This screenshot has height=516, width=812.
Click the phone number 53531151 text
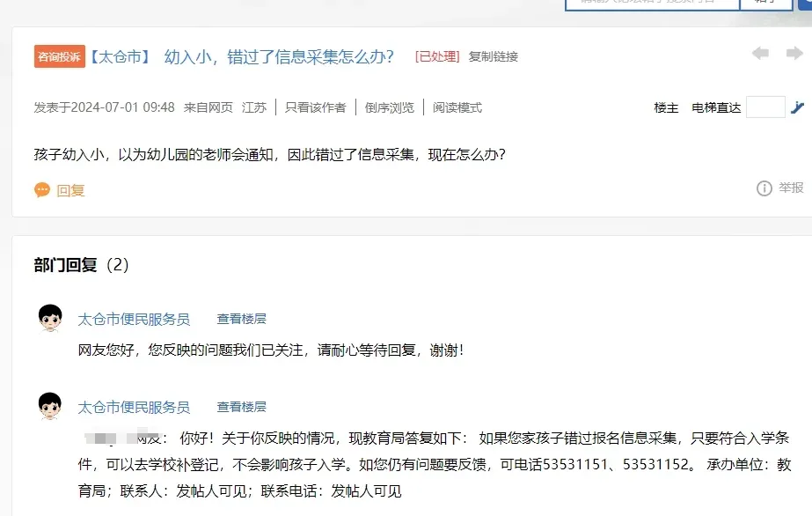(575, 464)
